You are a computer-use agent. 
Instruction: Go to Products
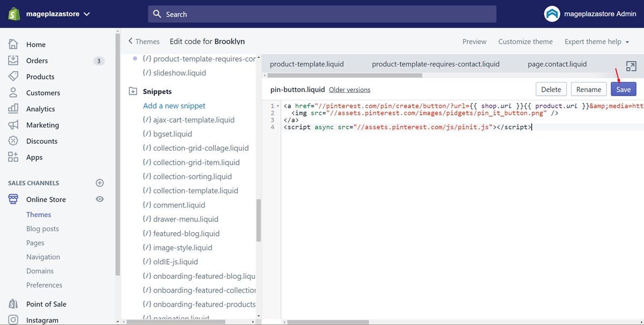(40, 77)
